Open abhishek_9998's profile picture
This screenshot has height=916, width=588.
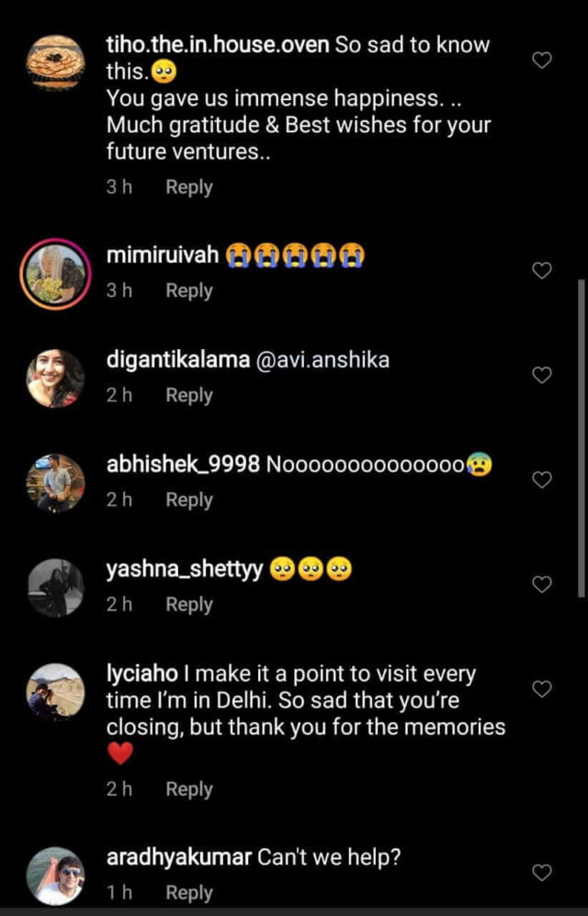click(x=55, y=482)
